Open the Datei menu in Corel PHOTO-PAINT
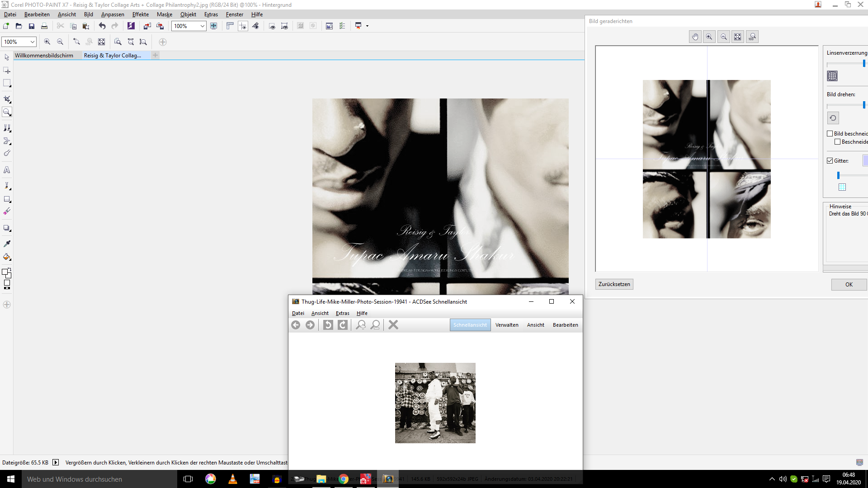This screenshot has width=868, height=488. click(10, 14)
